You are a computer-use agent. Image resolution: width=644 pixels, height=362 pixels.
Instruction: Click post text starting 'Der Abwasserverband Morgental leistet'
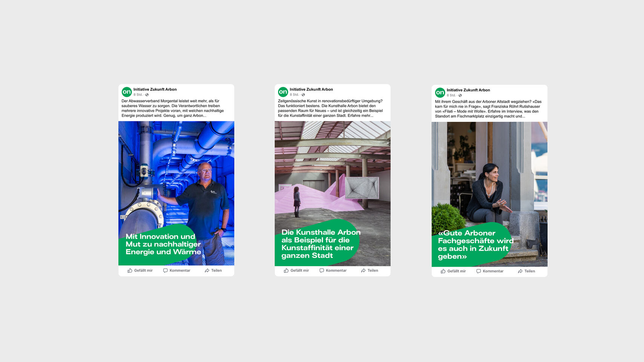pos(173,108)
